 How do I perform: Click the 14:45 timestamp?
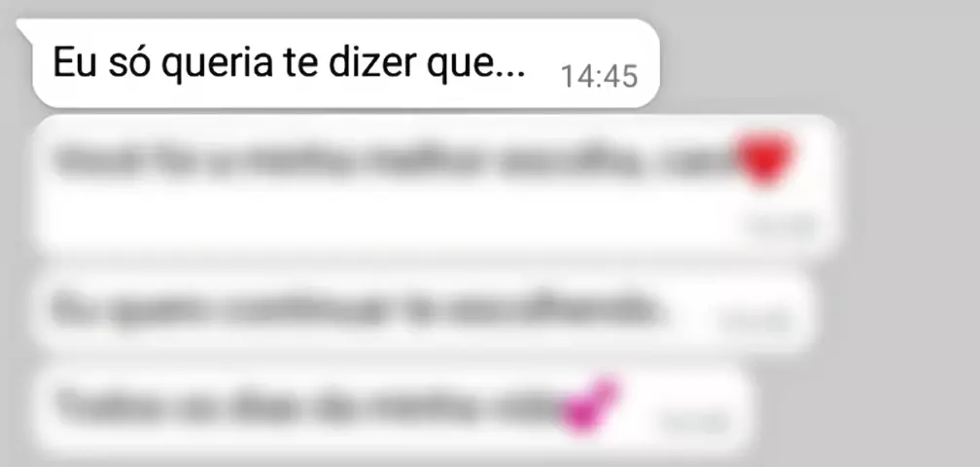coord(599,76)
